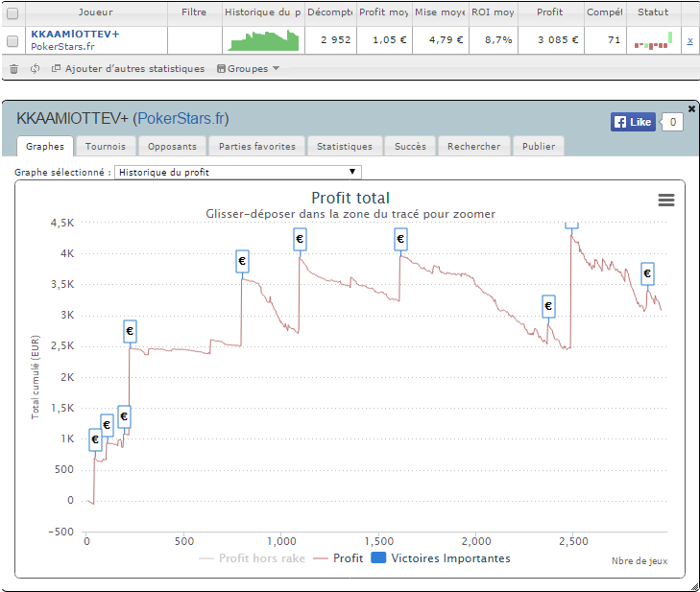Switch to the Opposants tab

click(x=172, y=147)
